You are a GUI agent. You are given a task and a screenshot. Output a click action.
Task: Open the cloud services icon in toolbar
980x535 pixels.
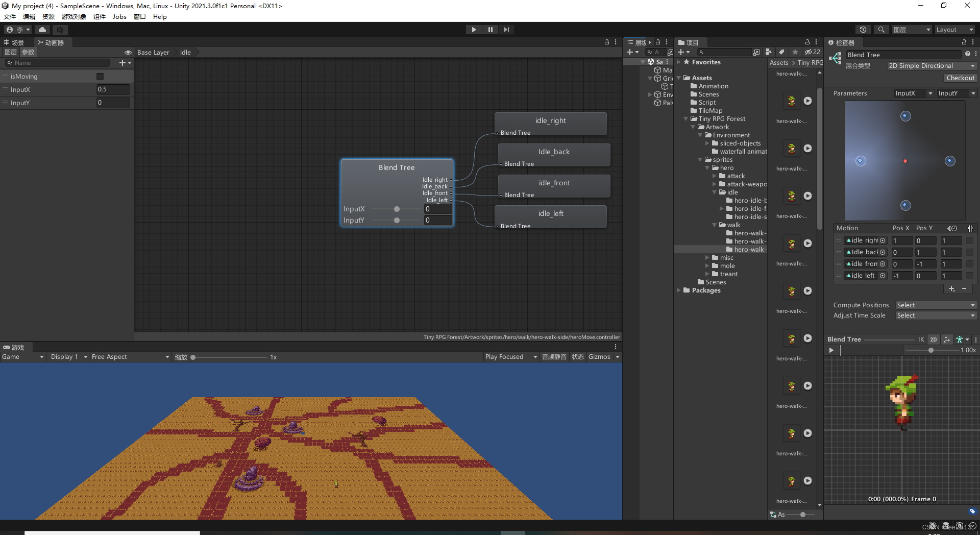pyautogui.click(x=42, y=30)
